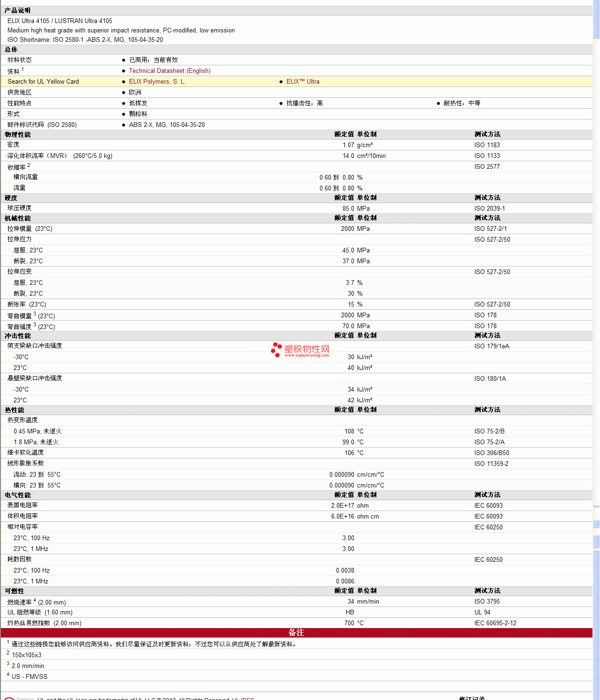
Task: Click the 材料状态 row label
Action: (20, 60)
